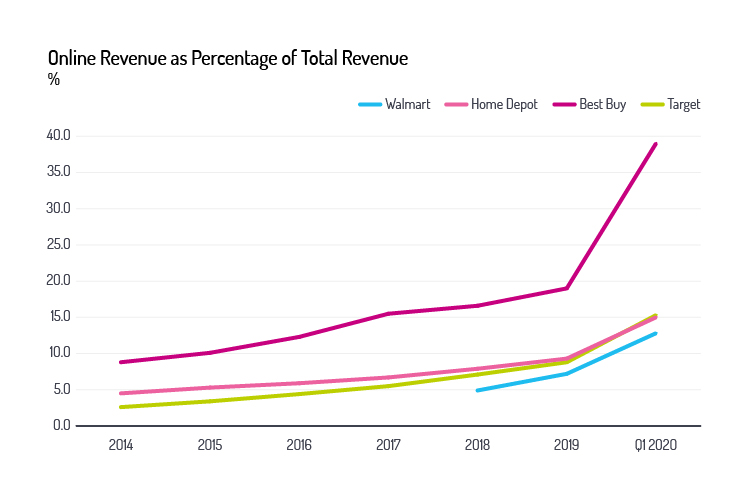751x500 pixels.
Task: Click the Walmart legend label
Action: coord(408,104)
